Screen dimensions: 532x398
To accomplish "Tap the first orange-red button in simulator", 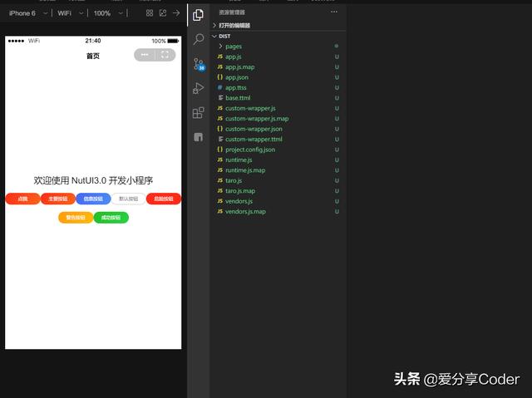I will (x=22, y=199).
